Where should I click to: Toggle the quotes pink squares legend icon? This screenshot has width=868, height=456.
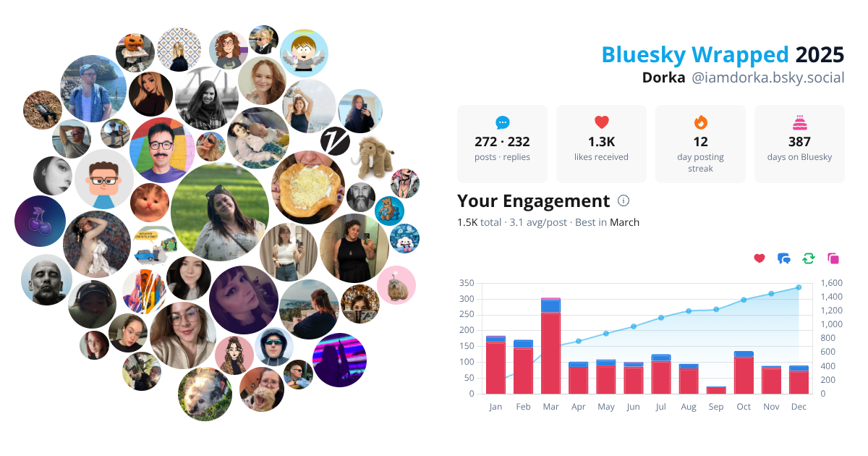click(833, 258)
